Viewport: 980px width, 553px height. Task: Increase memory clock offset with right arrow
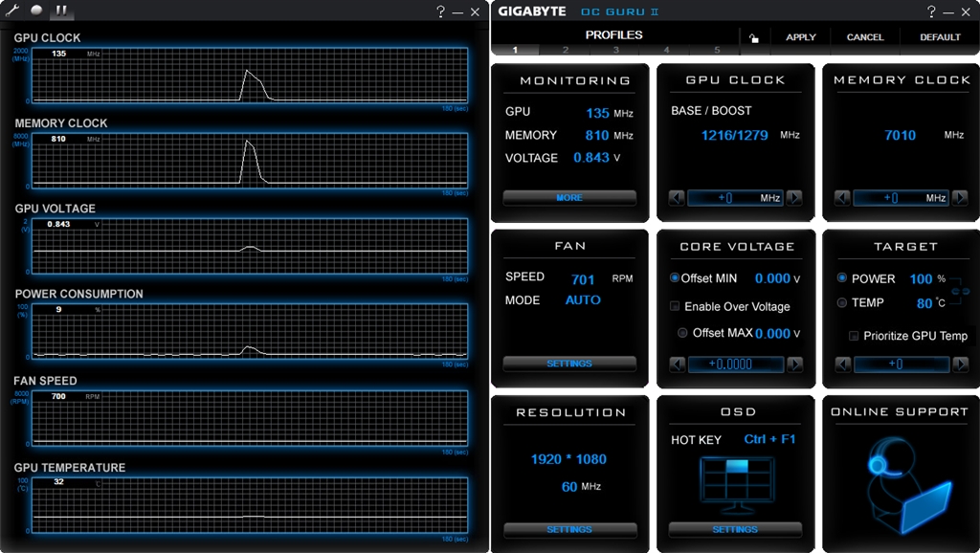(959, 198)
